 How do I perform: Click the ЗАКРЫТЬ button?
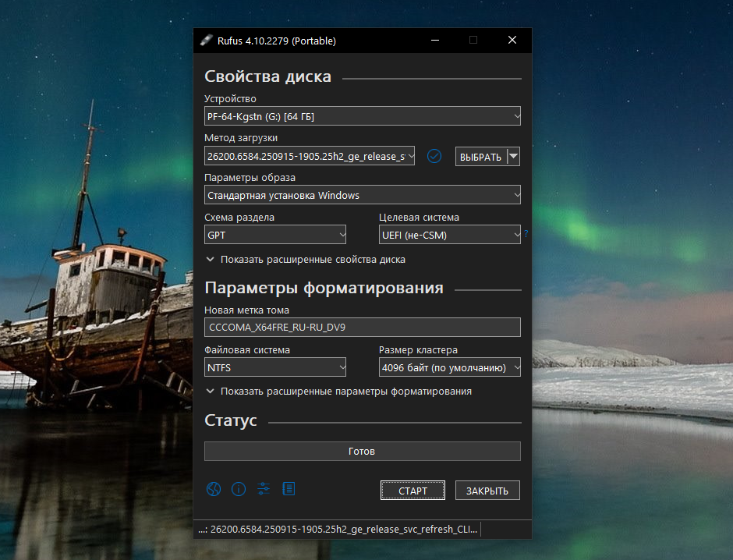click(x=487, y=491)
